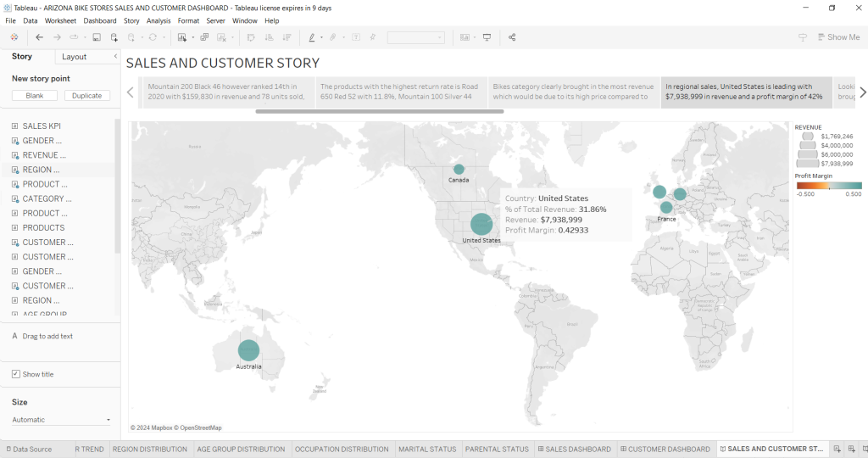
Task: Open the Size Automatic dropdown
Action: coord(61,420)
